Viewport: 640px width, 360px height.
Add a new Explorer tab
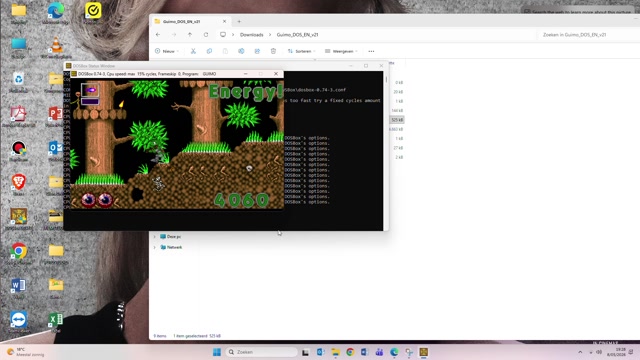coord(239,21)
